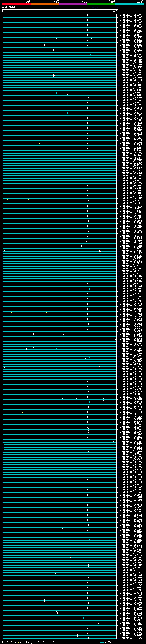Select hit UniRef100_C7YM09
This screenshot has width=146, height=644.
coord(131,244)
